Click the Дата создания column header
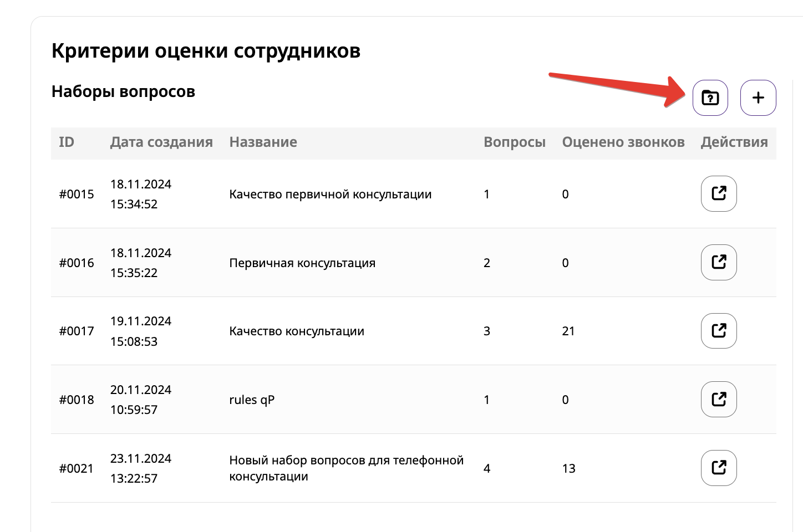The height and width of the screenshot is (532, 803). 161,142
